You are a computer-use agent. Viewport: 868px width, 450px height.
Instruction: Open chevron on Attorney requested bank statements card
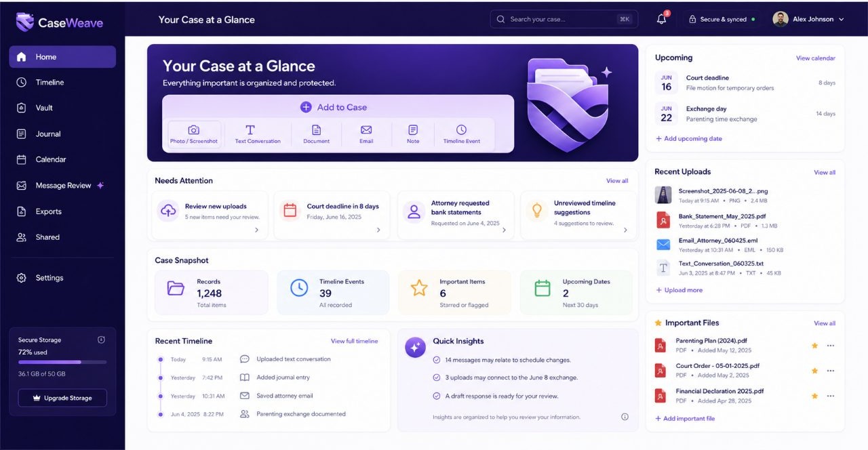(x=504, y=230)
